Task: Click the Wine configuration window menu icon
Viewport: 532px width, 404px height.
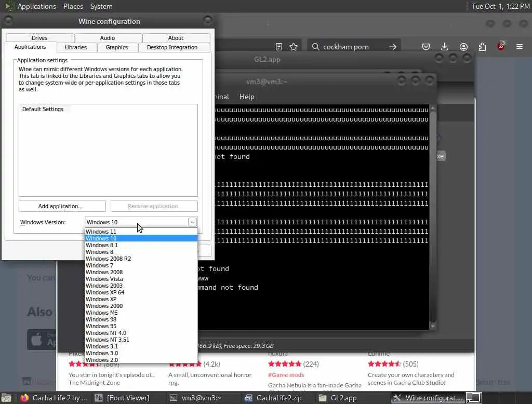Action: click(x=8, y=21)
